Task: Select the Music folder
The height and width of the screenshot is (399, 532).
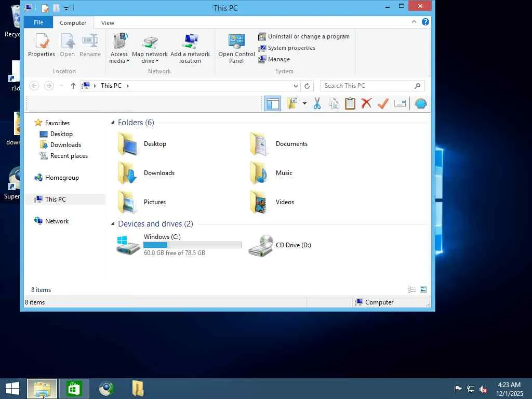Action: (271, 173)
